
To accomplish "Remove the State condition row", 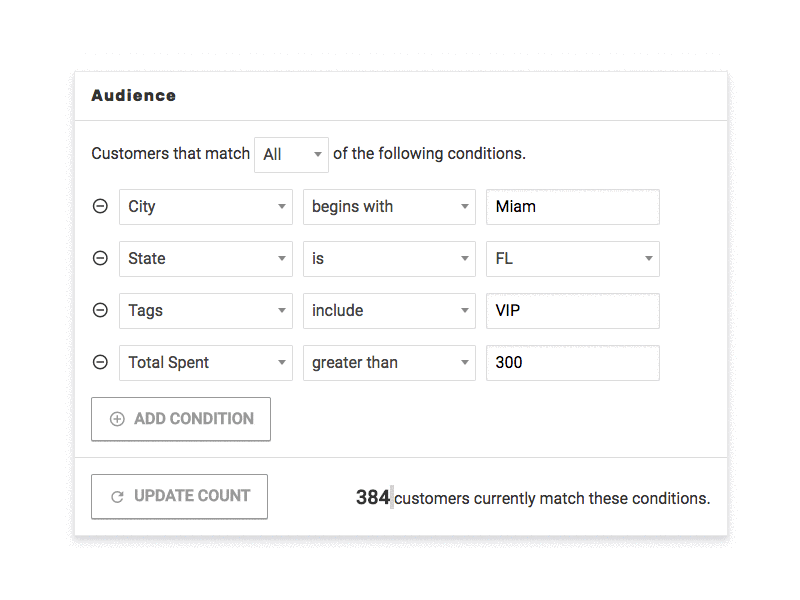I will 100,258.
